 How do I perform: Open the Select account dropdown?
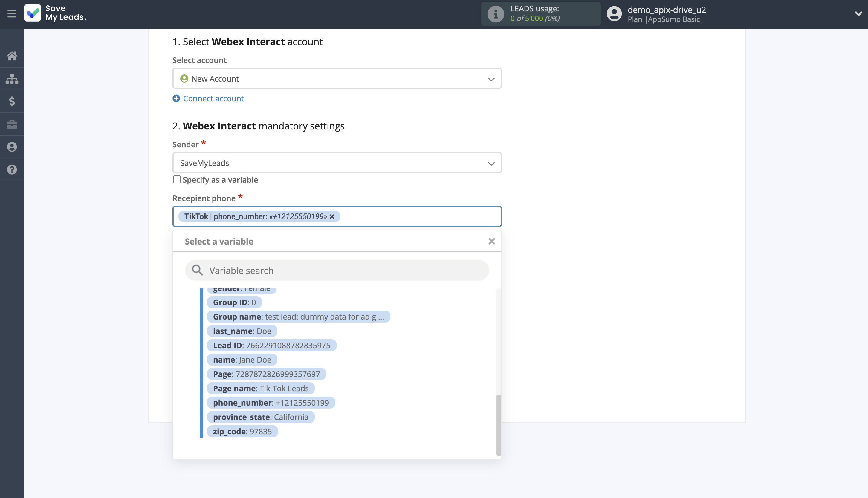tap(337, 79)
